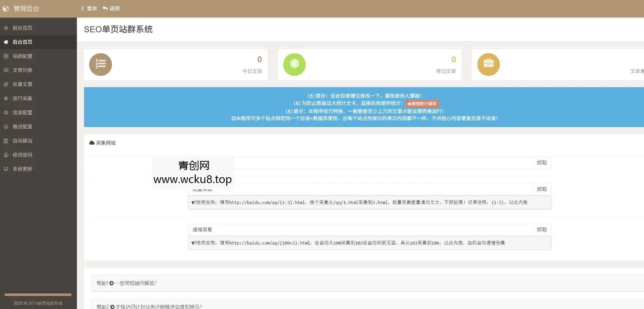Click the icon beside 推送配置
The width and height of the screenshot is (644, 309).
6,127
